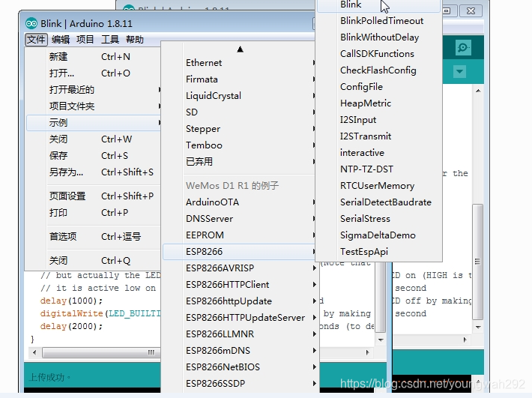Expand the Stepper examples
Viewport: 532px width, 398px height.
coord(239,129)
